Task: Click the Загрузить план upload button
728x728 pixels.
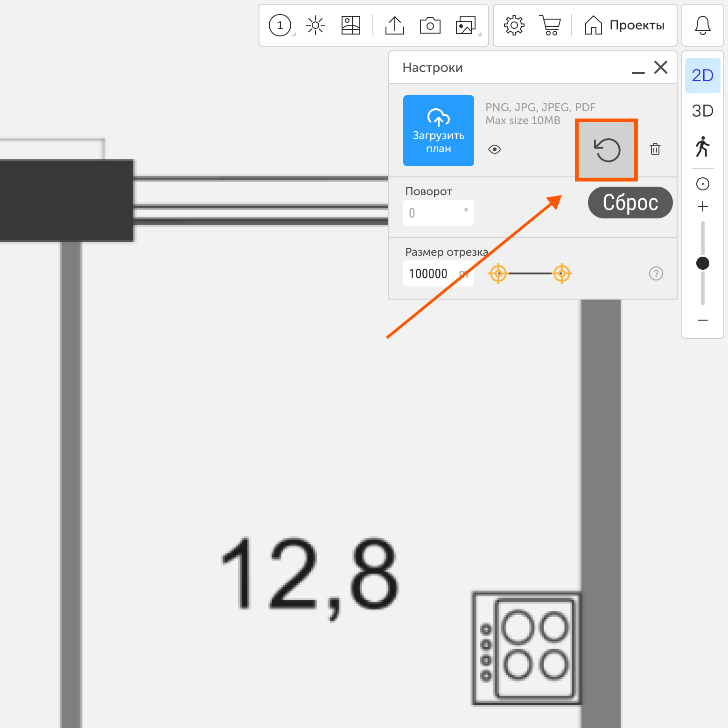Action: pos(438,131)
